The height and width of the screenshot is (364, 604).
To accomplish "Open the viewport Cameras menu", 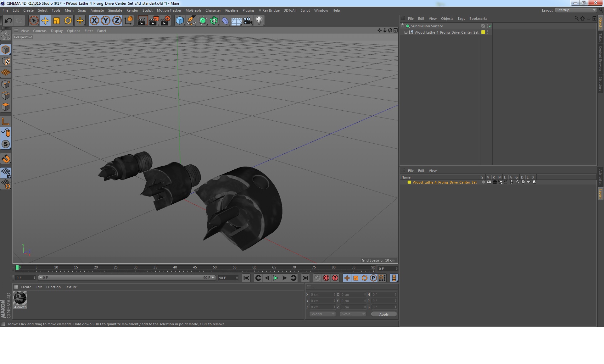I will 40,31.
